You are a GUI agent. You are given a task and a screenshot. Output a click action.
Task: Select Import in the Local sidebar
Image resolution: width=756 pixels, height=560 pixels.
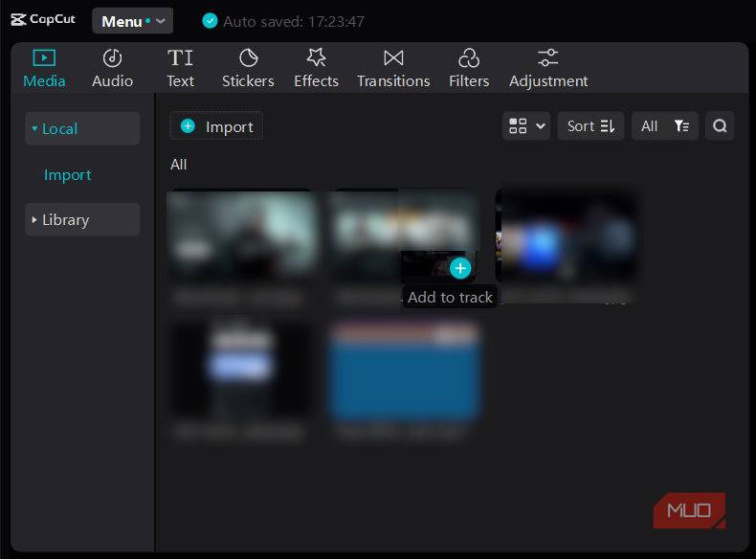point(68,174)
